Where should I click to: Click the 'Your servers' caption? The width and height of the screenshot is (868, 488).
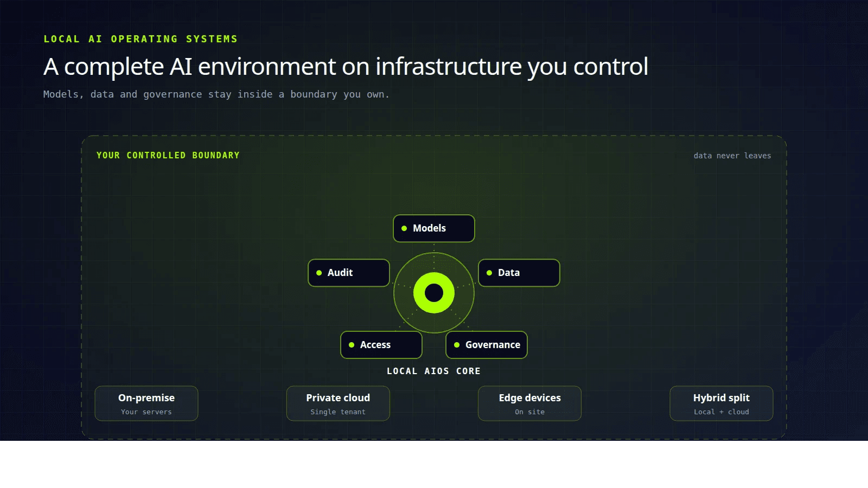pyautogui.click(x=146, y=412)
